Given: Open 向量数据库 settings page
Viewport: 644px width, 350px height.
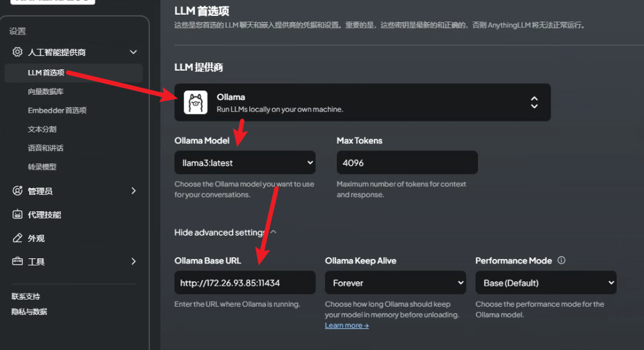Looking at the screenshot, I should [x=46, y=91].
